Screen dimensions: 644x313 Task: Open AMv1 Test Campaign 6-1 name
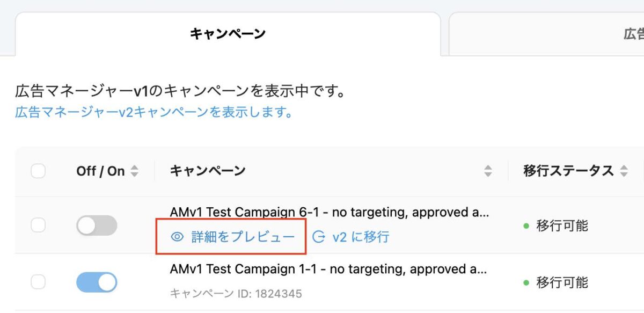point(330,213)
